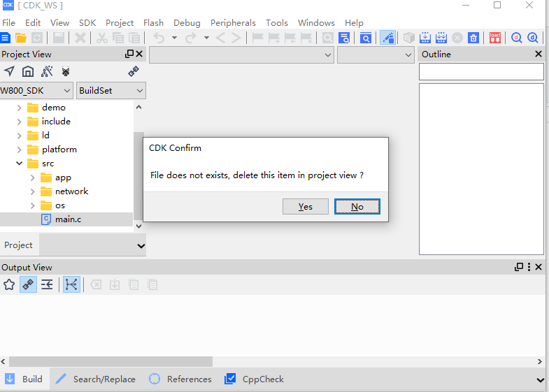Open the Debug menu
Screen dimensions: 549x392
187,23
